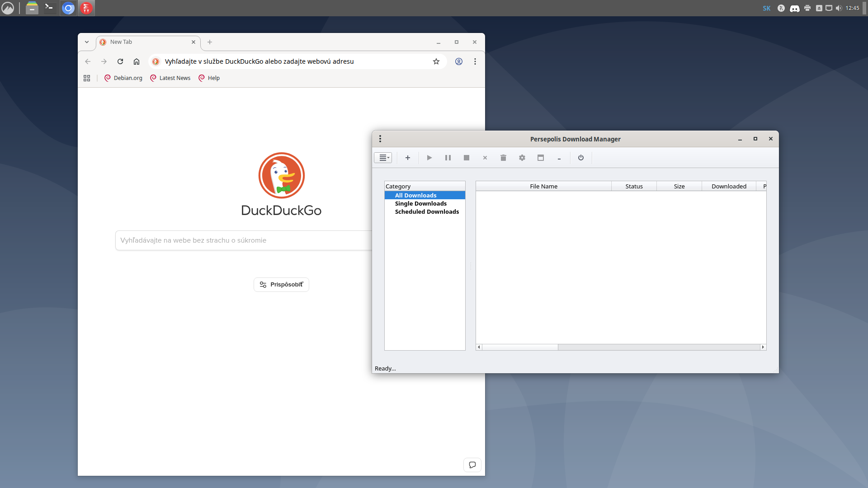This screenshot has width=868, height=488.
Task: Bookmark this page with the star icon
Action: click(x=436, y=61)
